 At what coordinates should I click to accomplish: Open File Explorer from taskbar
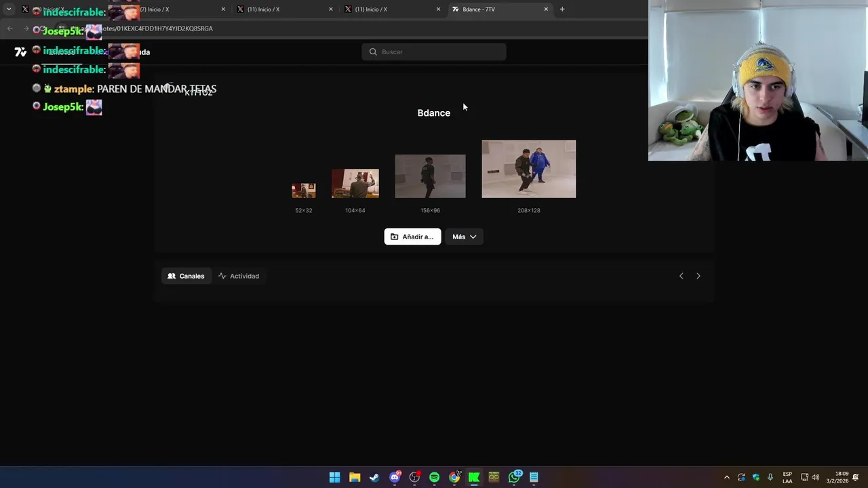[355, 477]
